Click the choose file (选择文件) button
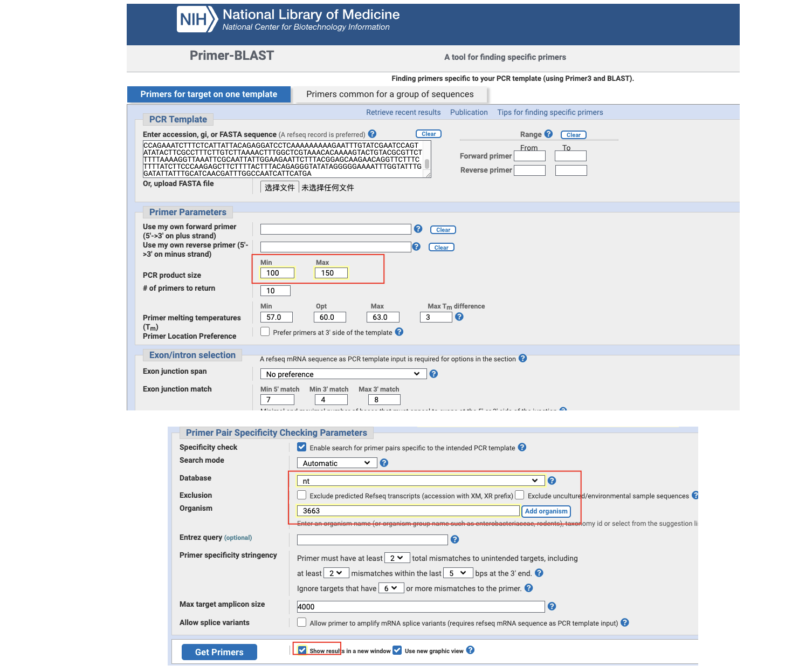The image size is (785, 672). coord(279,187)
